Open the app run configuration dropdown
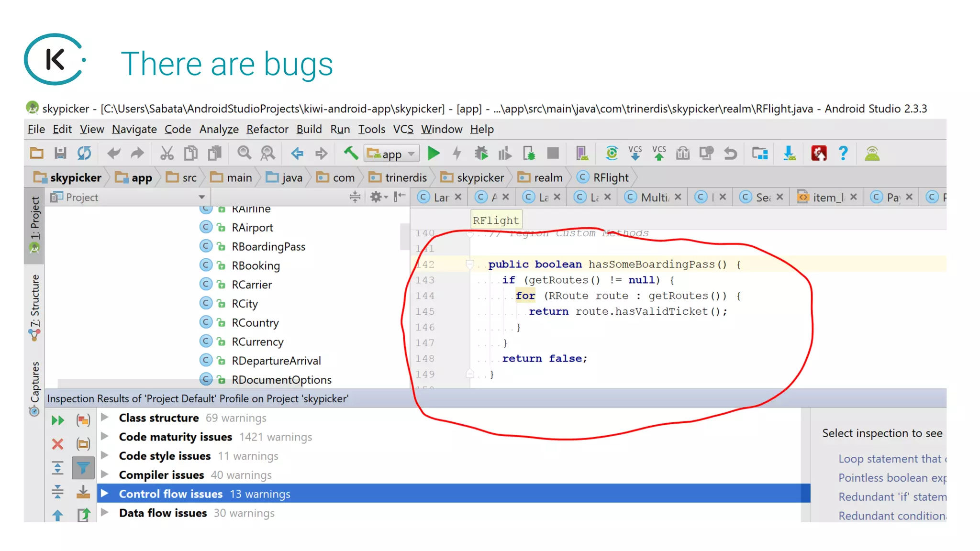This screenshot has width=980, height=551. 391,154
